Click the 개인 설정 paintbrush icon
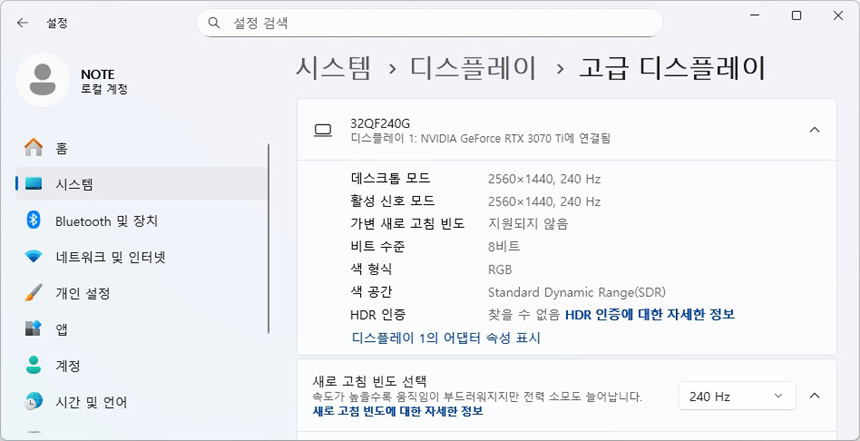 (34, 293)
